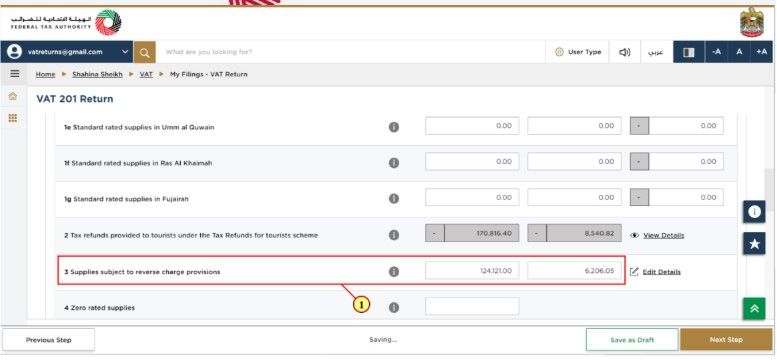The width and height of the screenshot is (777, 361).
Task: Open the user profile avatar icon
Action: point(15,52)
